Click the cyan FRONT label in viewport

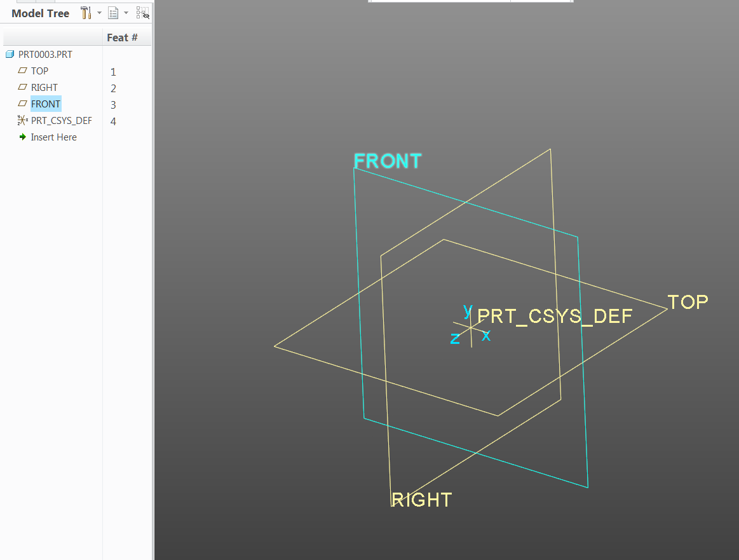pyautogui.click(x=388, y=161)
